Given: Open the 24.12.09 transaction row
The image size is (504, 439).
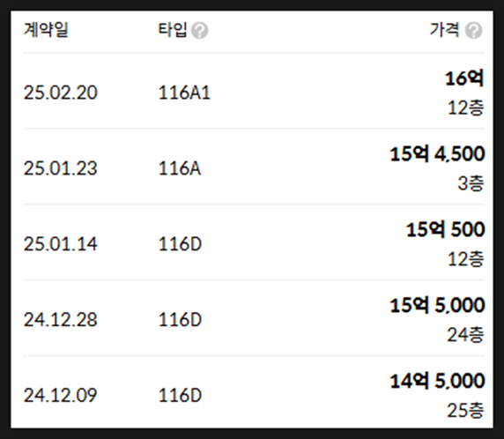Looking at the screenshot, I should (x=254, y=392).
